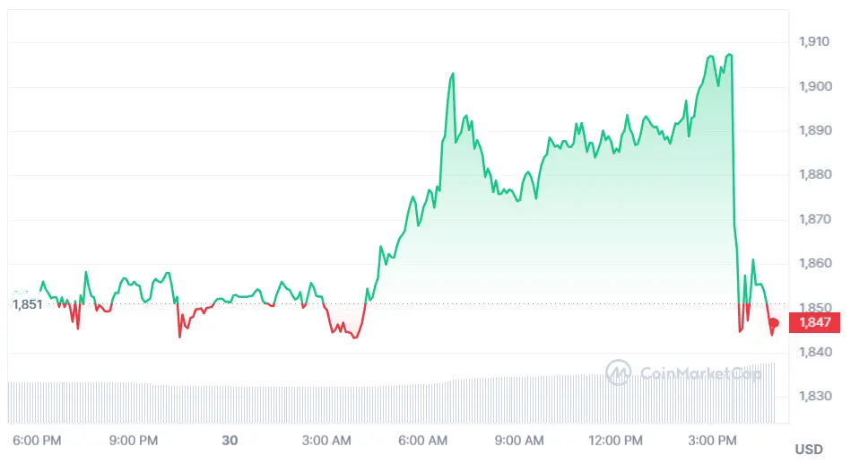Select the 9:00 PM time axis label

click(x=135, y=441)
